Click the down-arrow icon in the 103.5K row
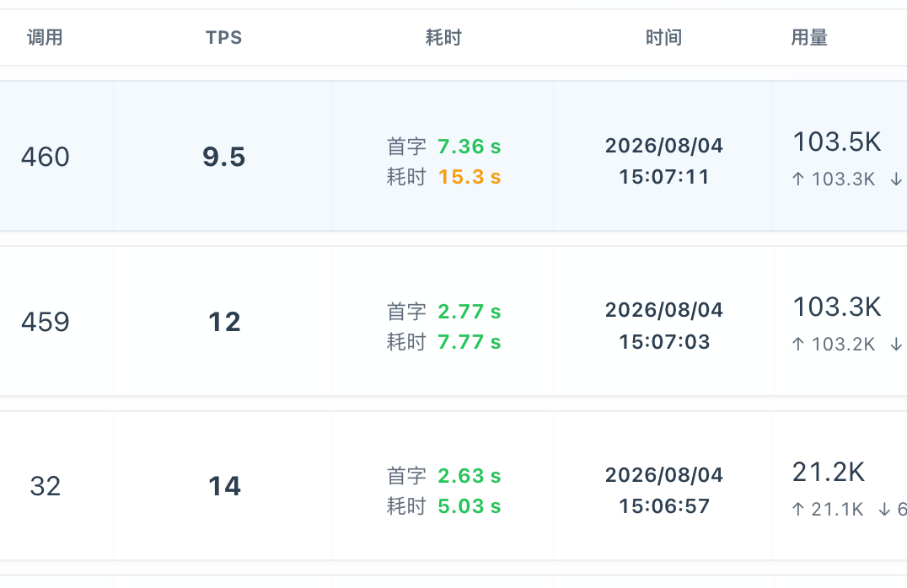Screen dimensions: 907x588 [x=896, y=179]
